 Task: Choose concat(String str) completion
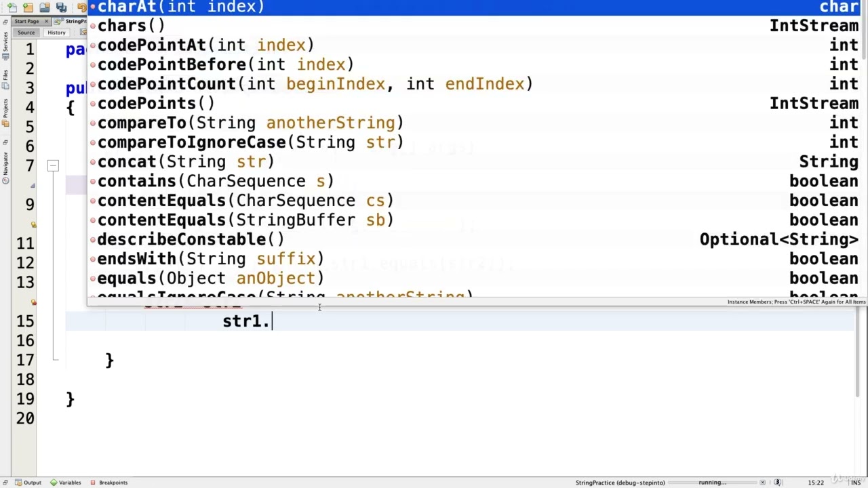pos(475,162)
